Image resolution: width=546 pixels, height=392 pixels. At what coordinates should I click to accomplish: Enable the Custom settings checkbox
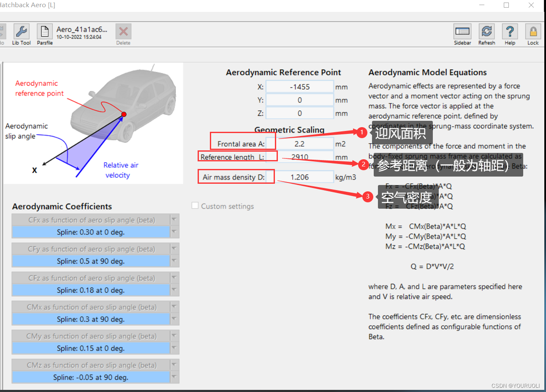(x=195, y=205)
